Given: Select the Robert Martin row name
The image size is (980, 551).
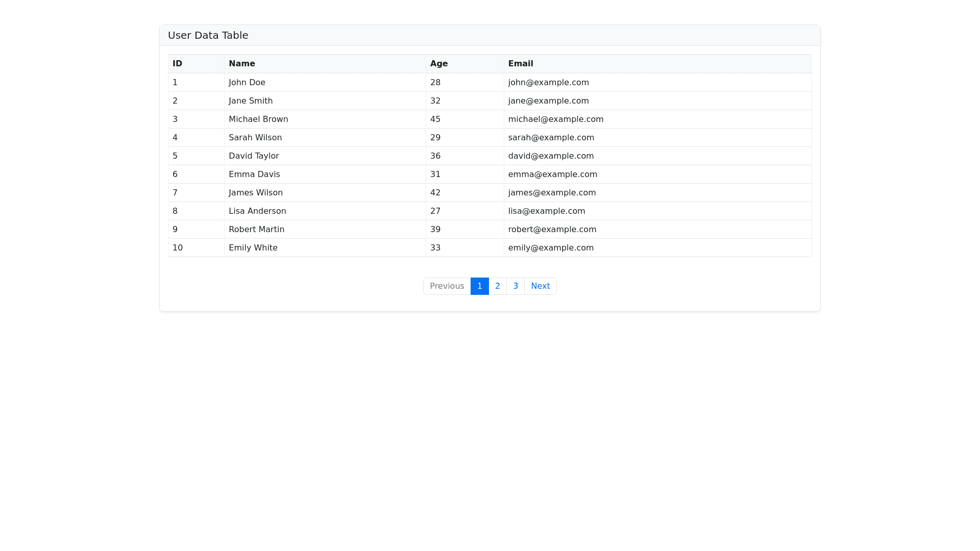Looking at the screenshot, I should [x=256, y=230].
